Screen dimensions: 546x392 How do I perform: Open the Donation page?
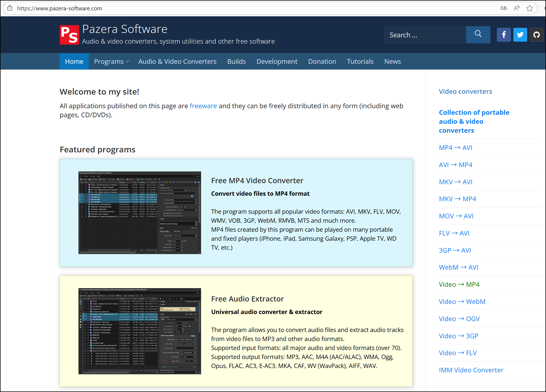click(x=322, y=62)
